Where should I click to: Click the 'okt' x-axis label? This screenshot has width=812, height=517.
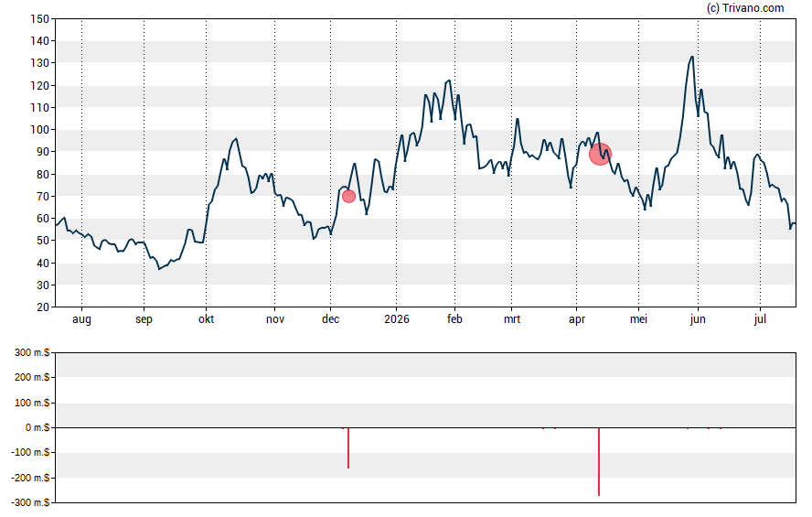click(206, 319)
